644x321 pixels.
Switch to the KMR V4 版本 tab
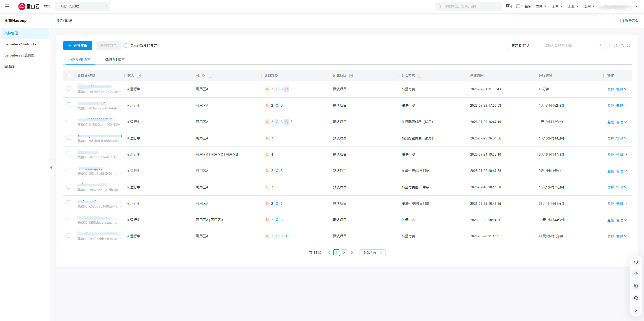click(x=115, y=60)
